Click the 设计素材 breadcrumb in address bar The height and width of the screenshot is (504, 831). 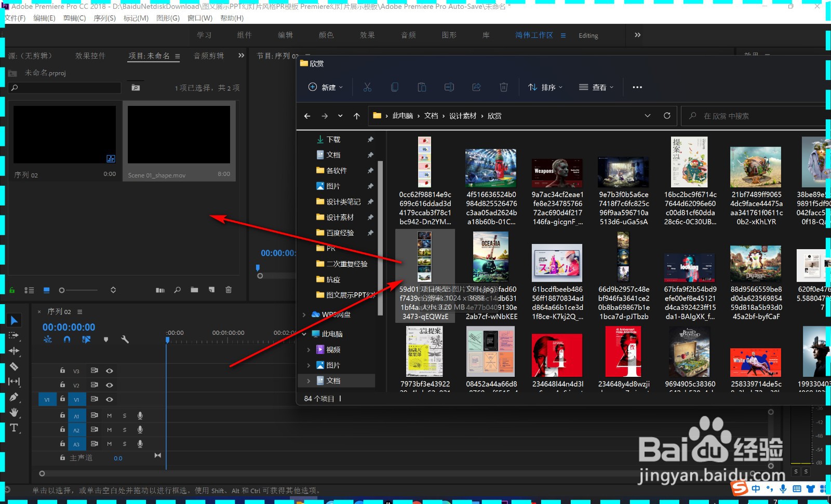tap(463, 116)
